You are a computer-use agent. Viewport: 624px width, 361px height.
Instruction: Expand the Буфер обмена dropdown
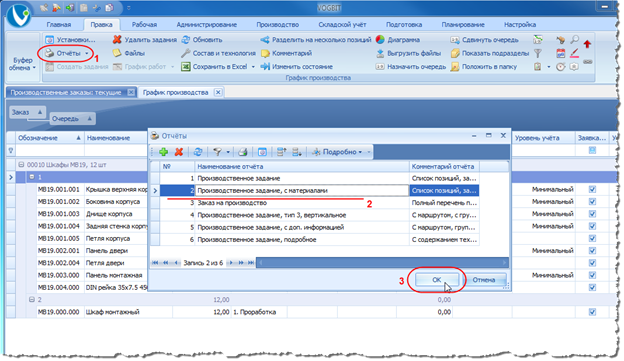click(x=22, y=64)
